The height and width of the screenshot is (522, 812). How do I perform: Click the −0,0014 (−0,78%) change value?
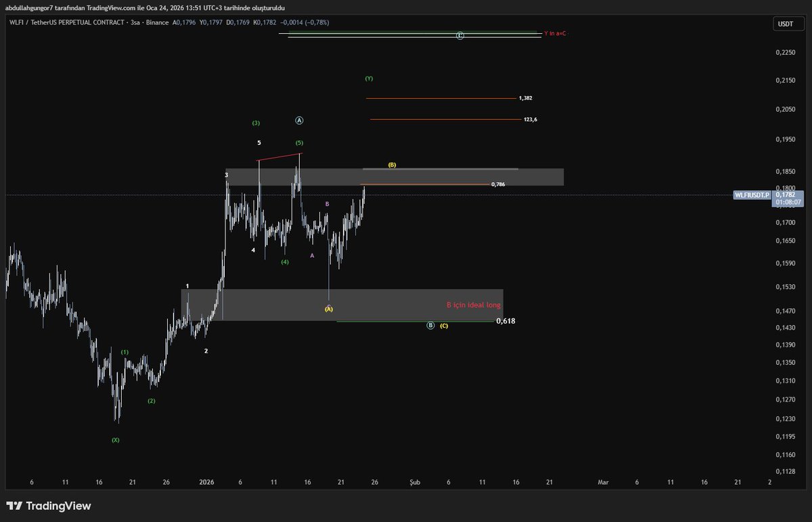coord(306,22)
